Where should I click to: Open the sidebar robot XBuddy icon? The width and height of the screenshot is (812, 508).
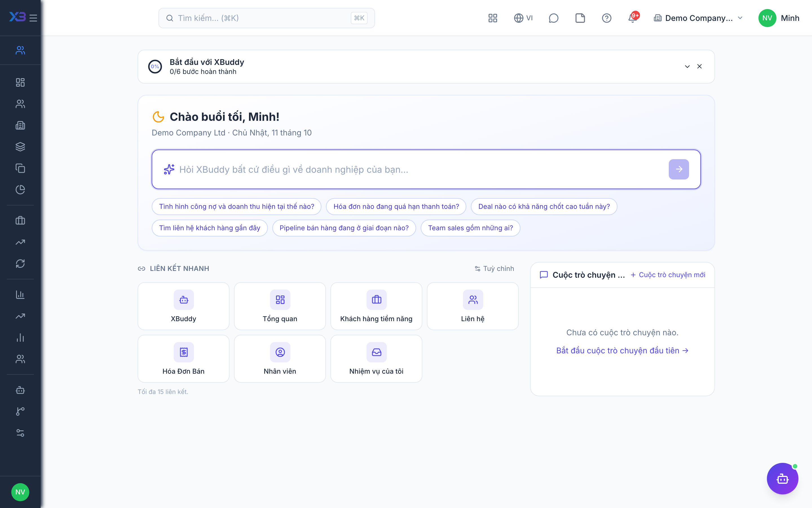click(20, 390)
